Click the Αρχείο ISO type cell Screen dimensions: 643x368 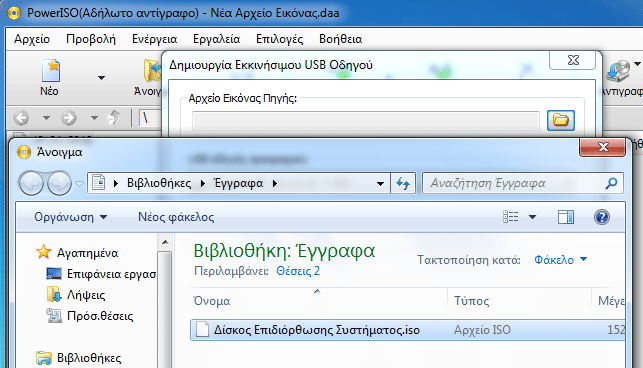pos(482,330)
